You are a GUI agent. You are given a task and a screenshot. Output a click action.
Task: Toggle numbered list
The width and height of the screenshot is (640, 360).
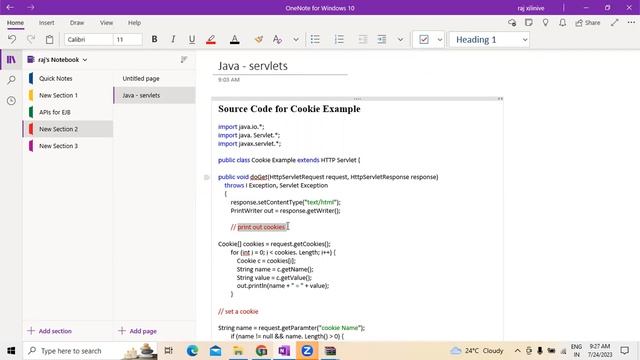tap(339, 40)
